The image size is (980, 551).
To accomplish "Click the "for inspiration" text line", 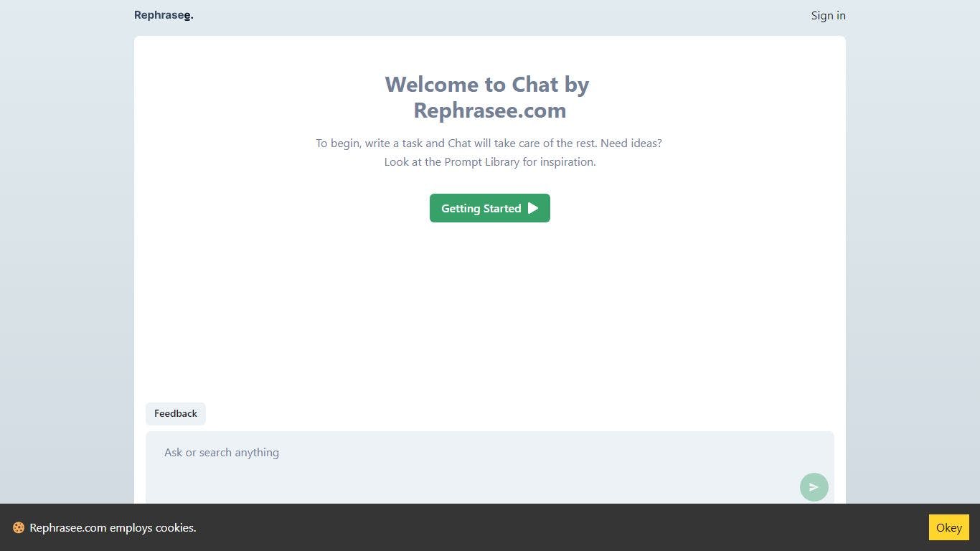I will click(559, 161).
